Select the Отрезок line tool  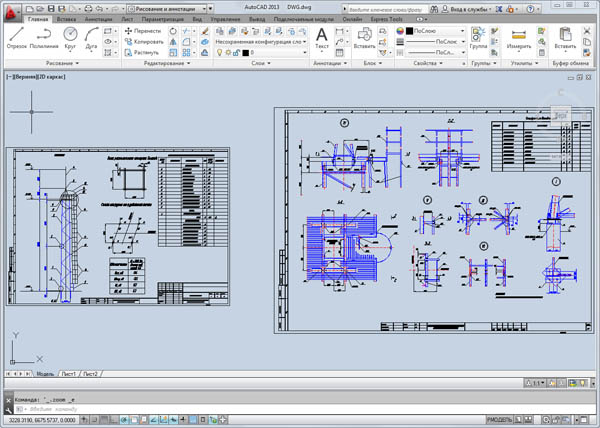click(x=18, y=37)
